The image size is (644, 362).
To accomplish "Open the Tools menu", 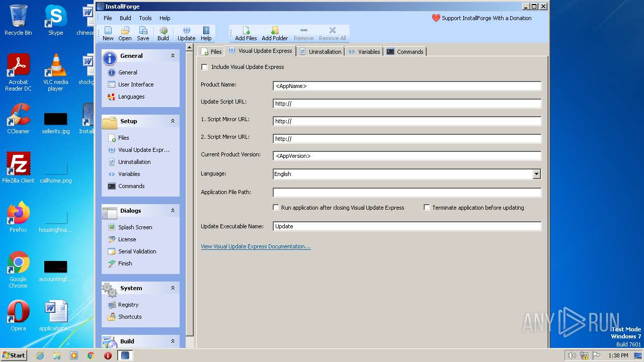I will 145,18.
